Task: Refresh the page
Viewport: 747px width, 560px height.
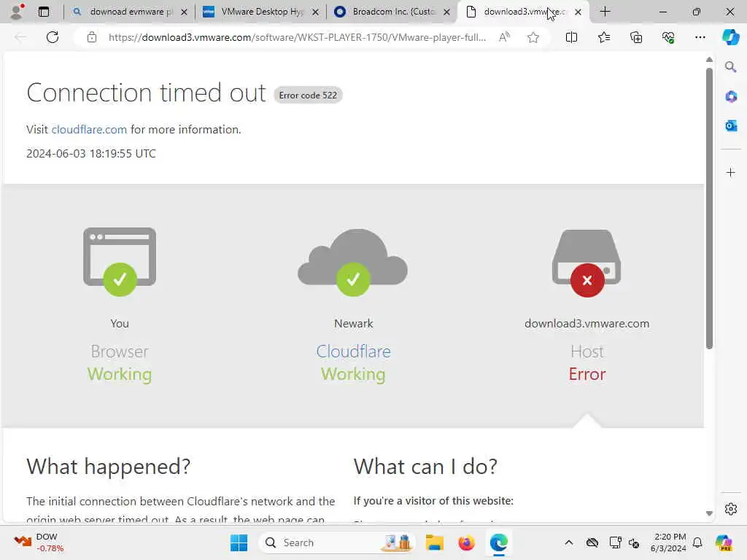Action: pos(53,37)
